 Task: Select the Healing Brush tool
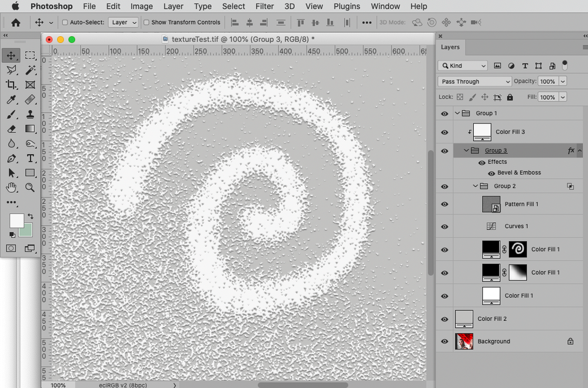point(30,99)
